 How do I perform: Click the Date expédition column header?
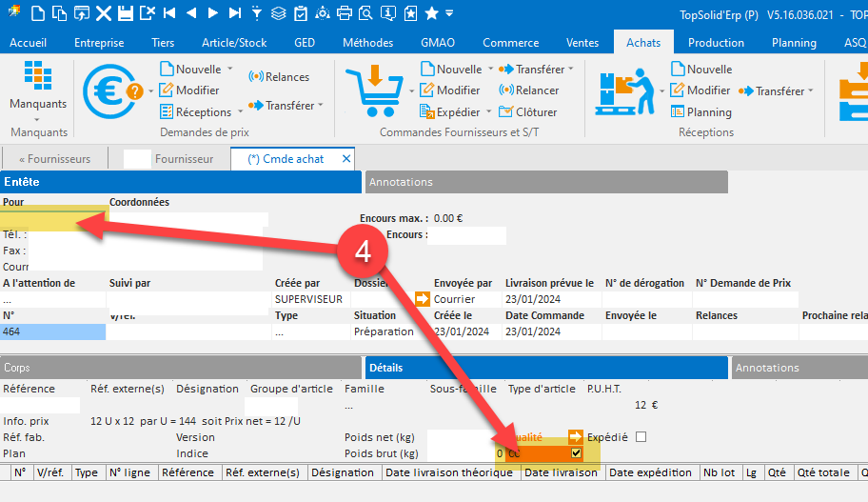click(x=650, y=472)
